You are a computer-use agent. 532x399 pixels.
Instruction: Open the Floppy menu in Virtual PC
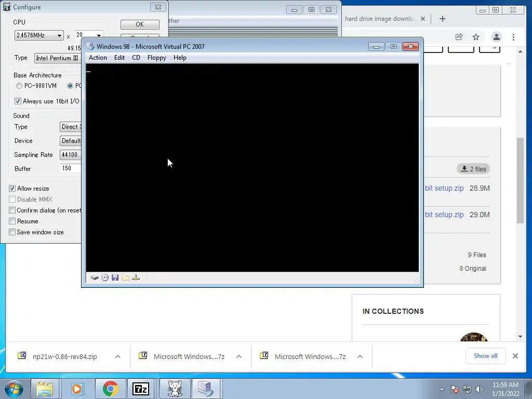(157, 58)
